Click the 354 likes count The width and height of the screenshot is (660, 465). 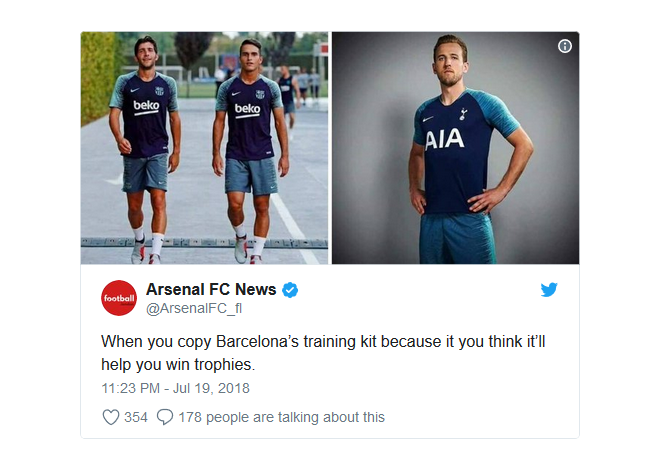136,417
